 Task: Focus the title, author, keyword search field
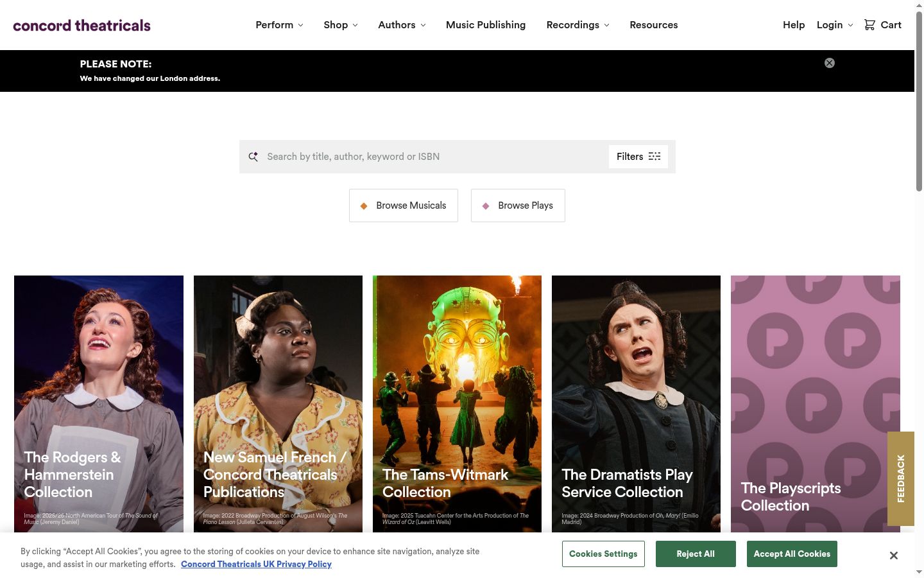coord(435,157)
